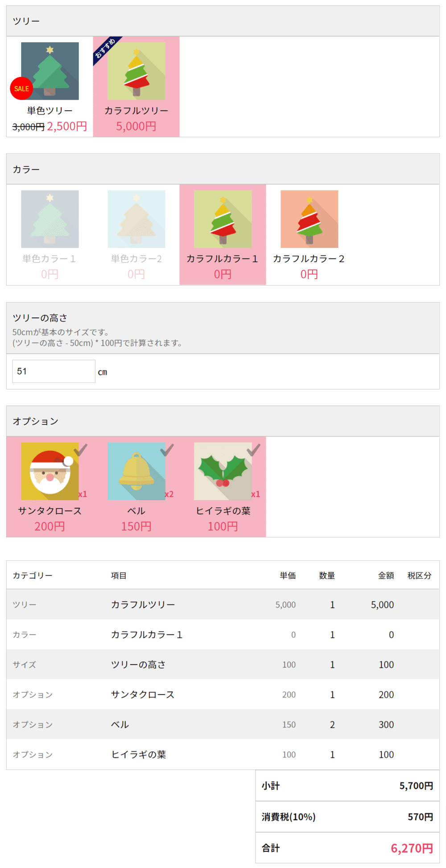Image resolution: width=446 pixels, height=868 pixels.
Task: Click the 単色カラー2 beige tree option
Action: coord(136,234)
